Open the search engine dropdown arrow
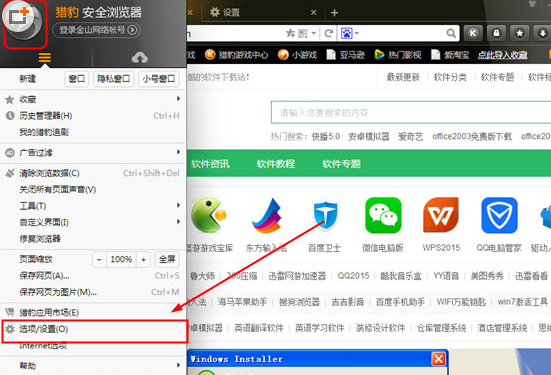This screenshot has height=375, width=551. [x=357, y=33]
